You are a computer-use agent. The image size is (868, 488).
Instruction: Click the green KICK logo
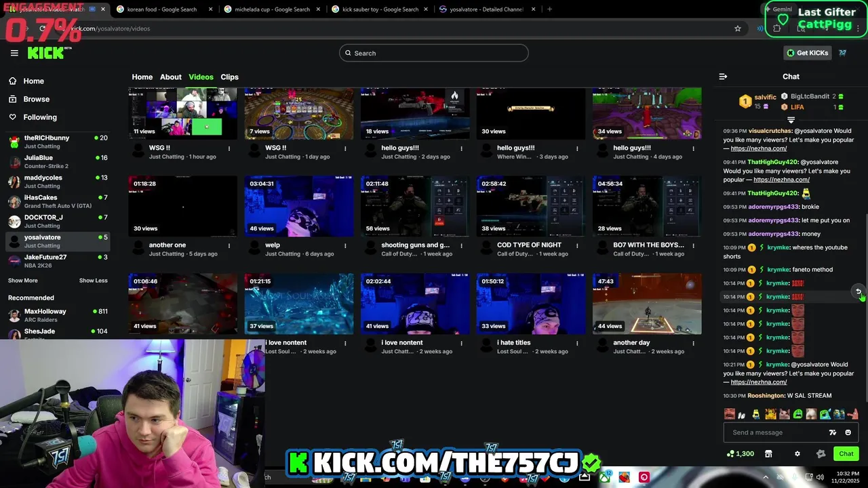tap(46, 53)
